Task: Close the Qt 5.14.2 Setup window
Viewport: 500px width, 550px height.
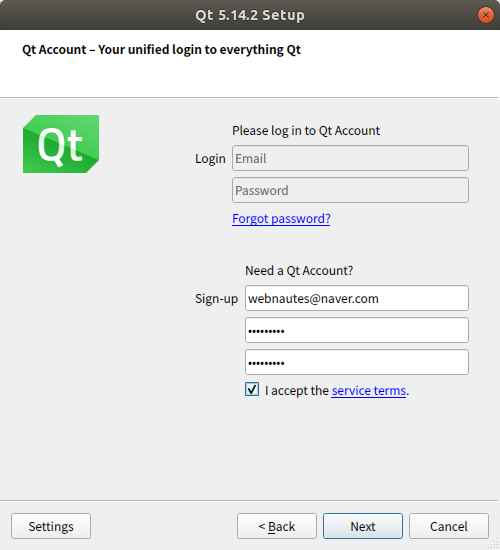Action: pos(486,15)
